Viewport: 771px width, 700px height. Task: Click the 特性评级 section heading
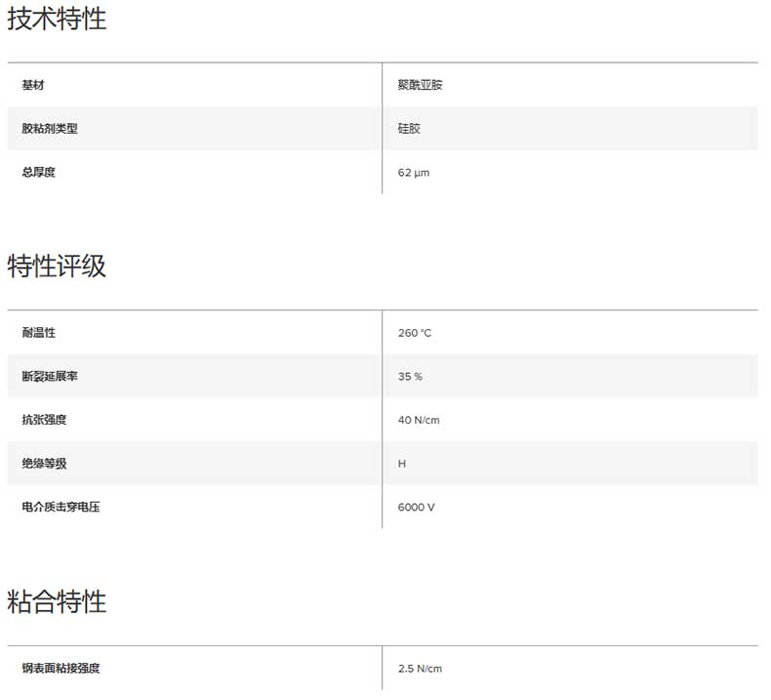[x=57, y=266]
